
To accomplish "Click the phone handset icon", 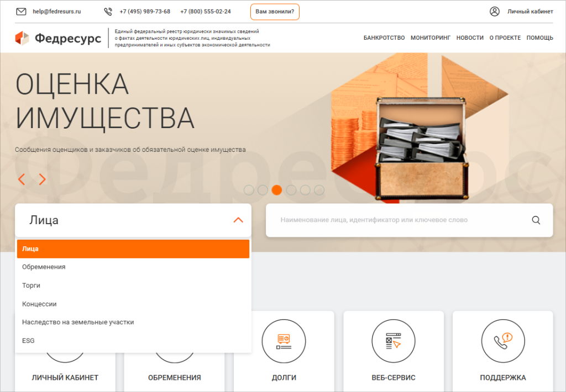I will tap(108, 12).
